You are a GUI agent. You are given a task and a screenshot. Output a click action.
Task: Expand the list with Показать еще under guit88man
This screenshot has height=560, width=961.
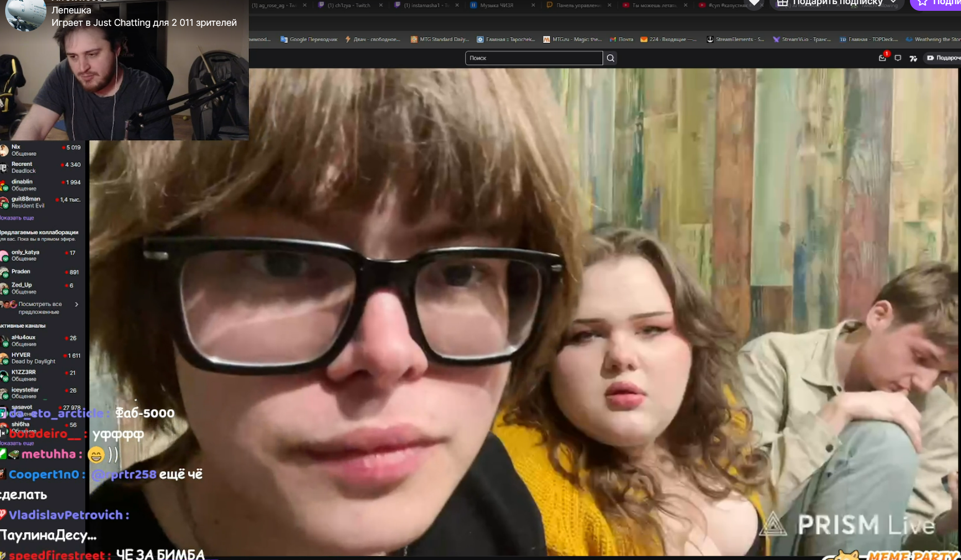click(17, 218)
